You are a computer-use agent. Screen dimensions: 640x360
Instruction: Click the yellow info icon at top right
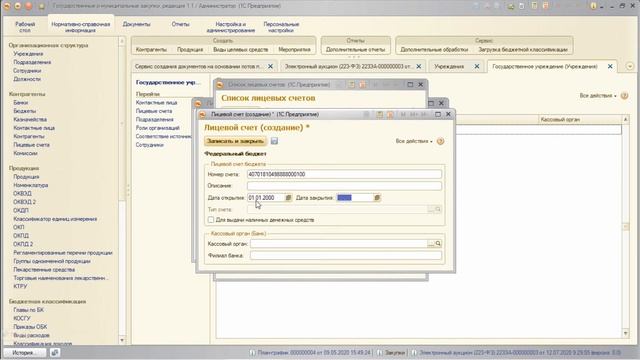coord(593,6)
